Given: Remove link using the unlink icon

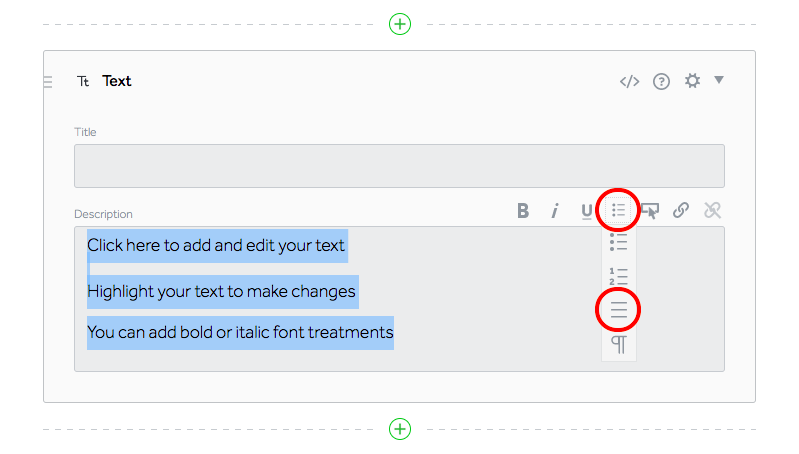Looking at the screenshot, I should pos(712,210).
